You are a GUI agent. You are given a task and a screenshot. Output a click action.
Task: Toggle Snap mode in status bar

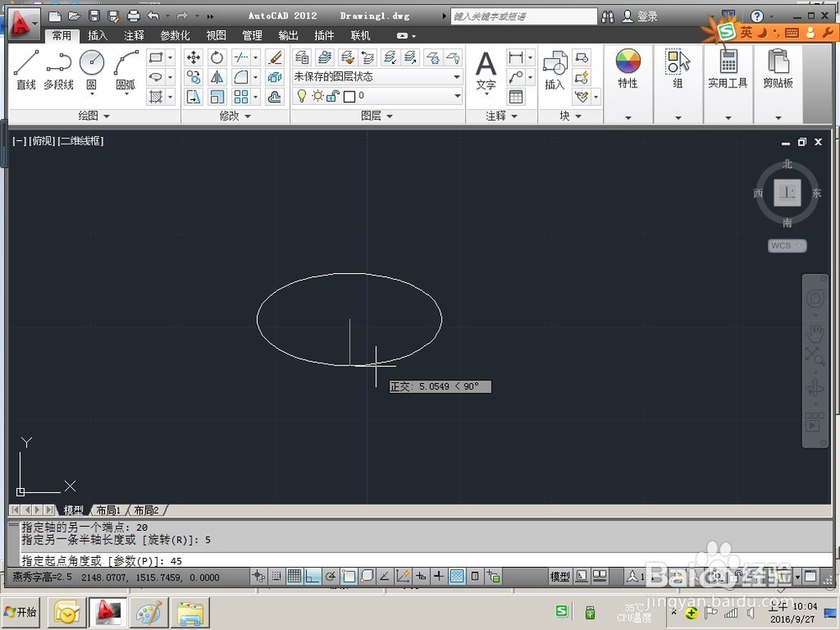point(276,576)
